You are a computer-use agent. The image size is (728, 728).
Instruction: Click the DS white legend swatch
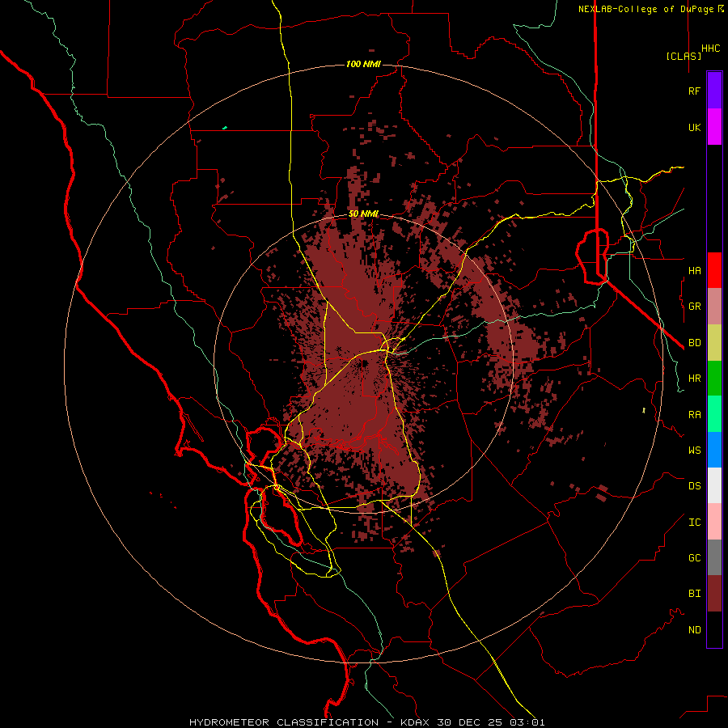[714, 485]
